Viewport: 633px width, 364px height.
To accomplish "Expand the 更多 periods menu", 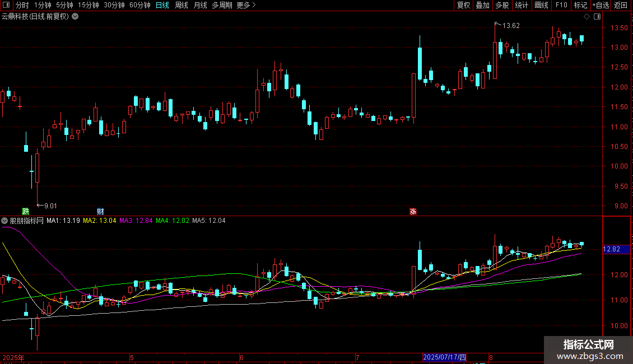I will [x=246, y=5].
